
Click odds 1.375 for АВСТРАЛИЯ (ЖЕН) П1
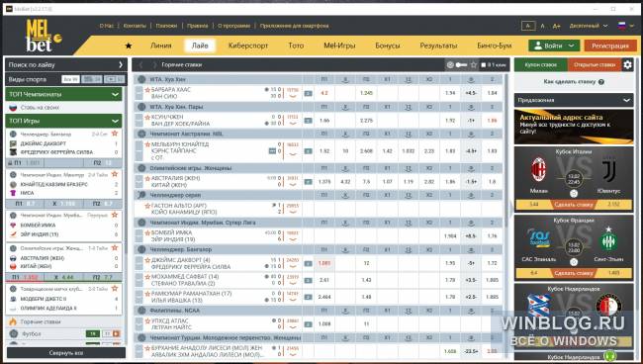tap(324, 182)
